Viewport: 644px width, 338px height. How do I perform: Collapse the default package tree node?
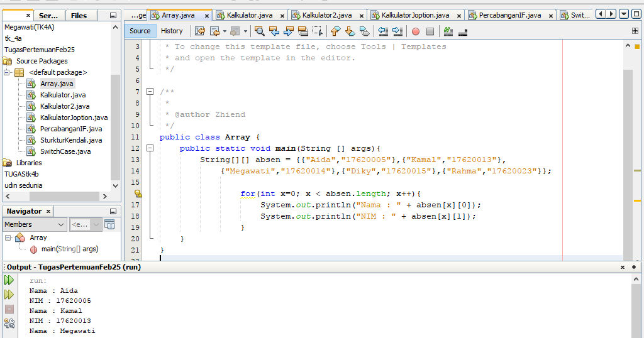(6, 73)
